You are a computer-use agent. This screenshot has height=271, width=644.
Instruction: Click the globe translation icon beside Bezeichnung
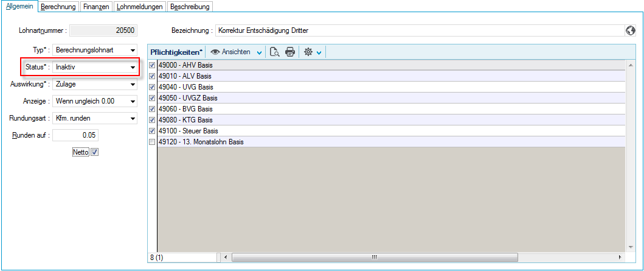pos(631,30)
